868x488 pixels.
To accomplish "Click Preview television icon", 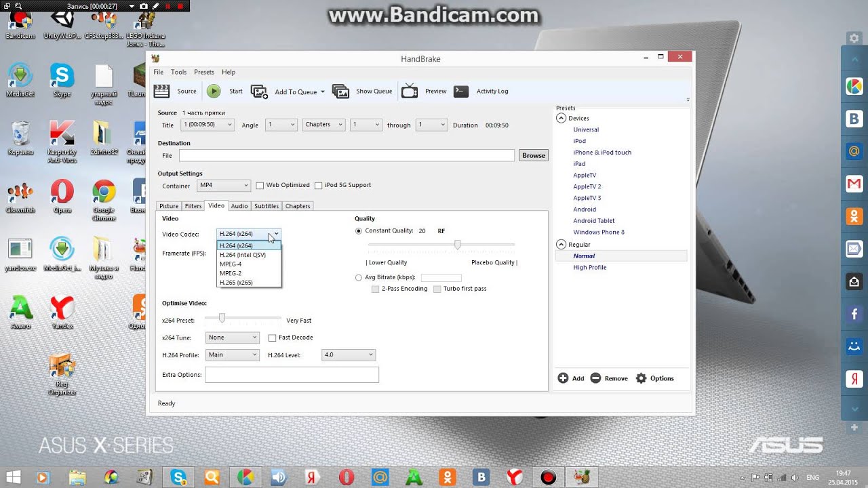I will [410, 91].
